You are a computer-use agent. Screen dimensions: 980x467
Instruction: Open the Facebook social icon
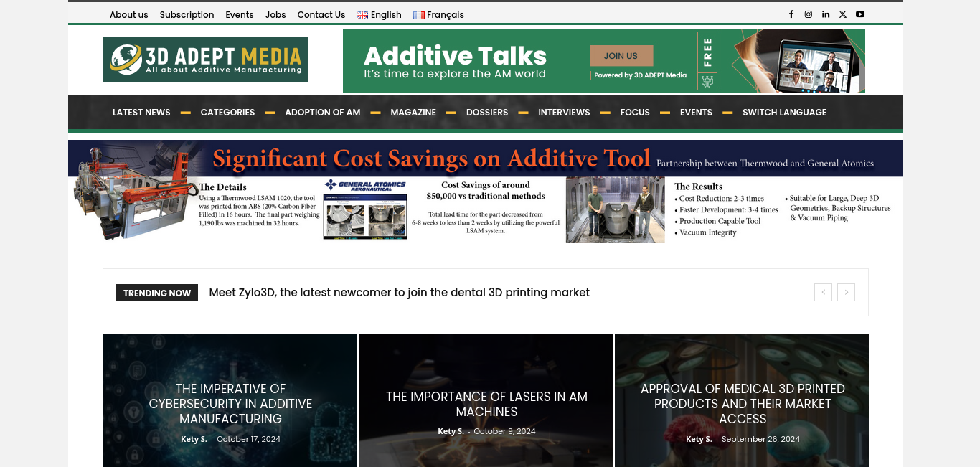point(791,14)
